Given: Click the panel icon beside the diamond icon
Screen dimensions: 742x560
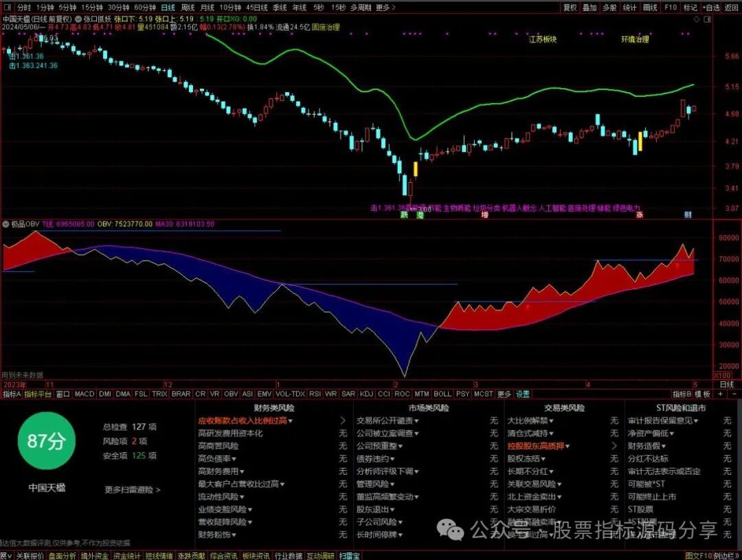Looking at the screenshot, I should coord(708,19).
